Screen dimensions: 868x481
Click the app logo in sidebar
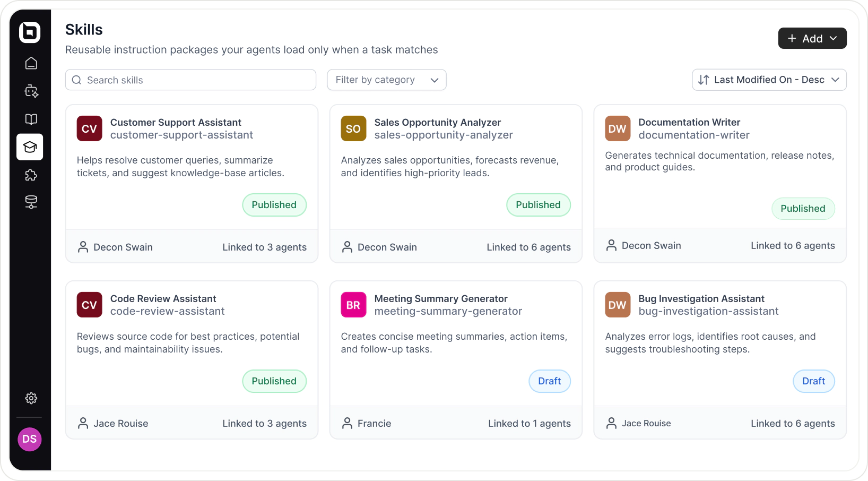click(x=30, y=32)
